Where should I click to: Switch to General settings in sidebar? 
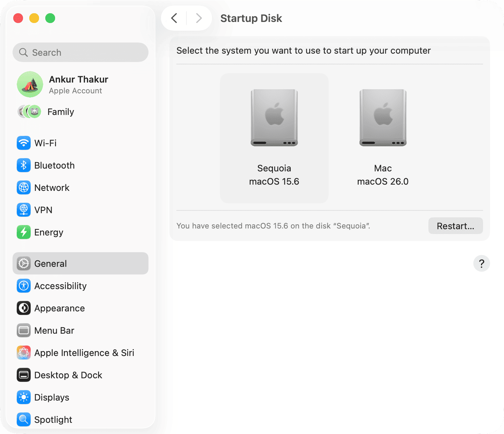coord(51,263)
